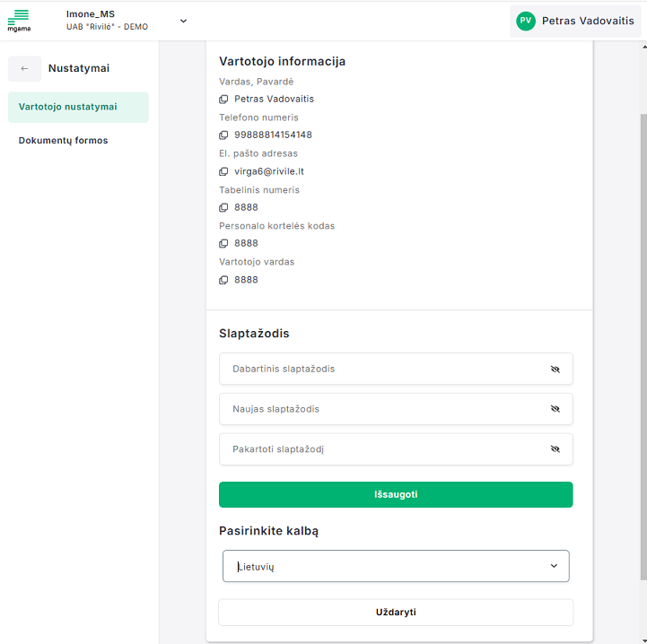This screenshot has width=647, height=644.
Task: Expand the Imone_MS company dropdown
Action: (x=183, y=21)
